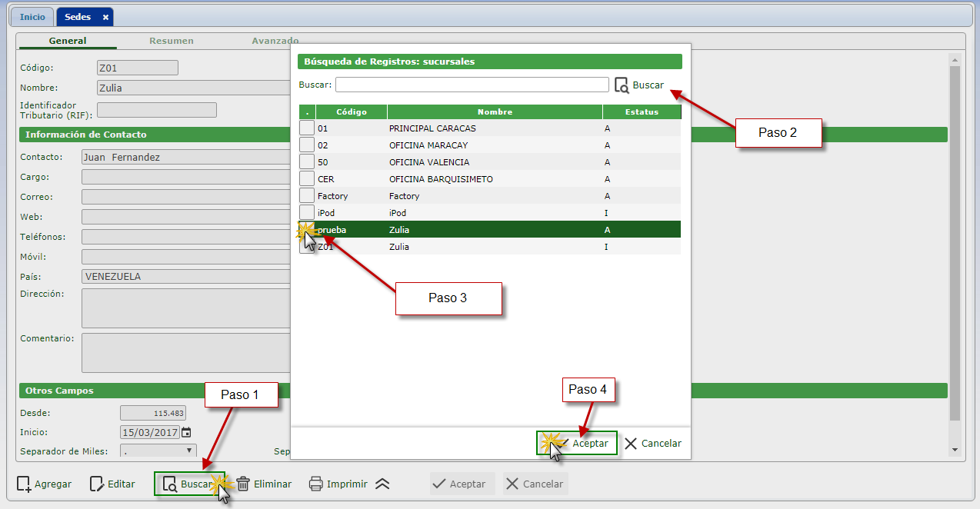The height and width of the screenshot is (509, 980).
Task: Click the double-chevron collapse icon beside Imprimir
Action: tap(382, 484)
